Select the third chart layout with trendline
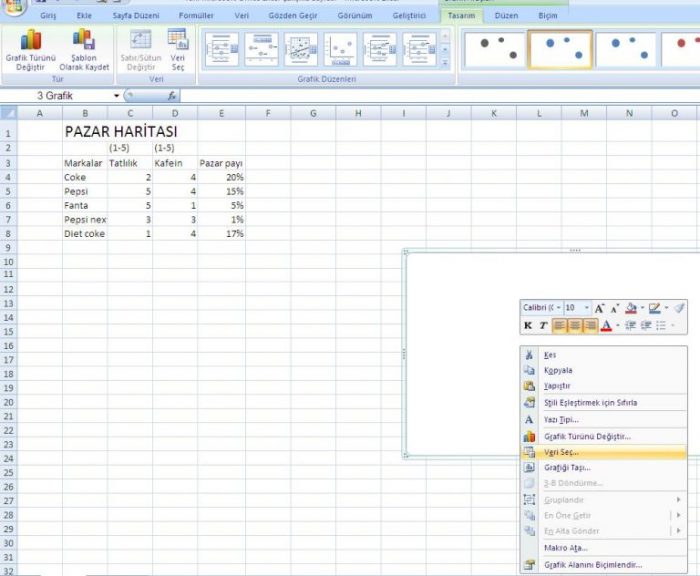700x576 pixels. [x=301, y=49]
